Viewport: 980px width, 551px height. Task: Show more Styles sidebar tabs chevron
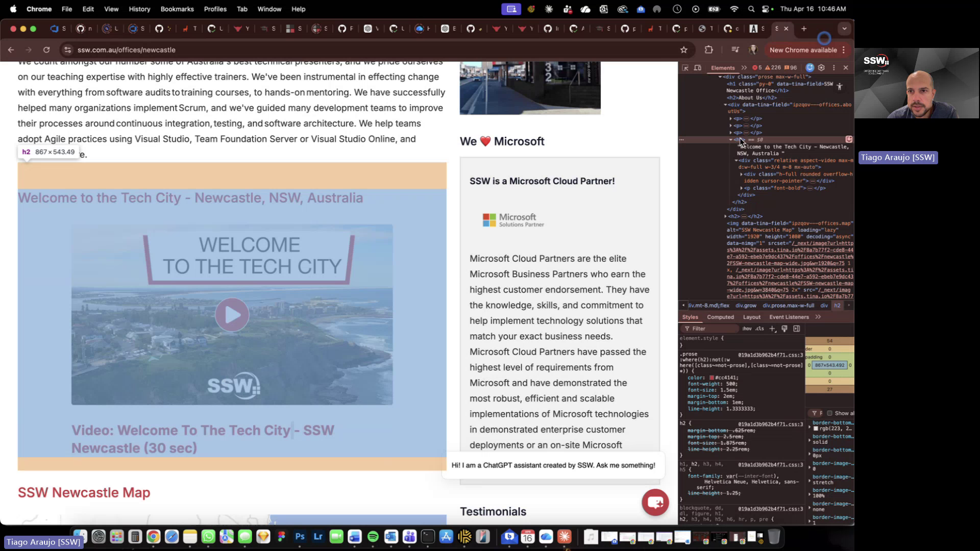[x=818, y=317]
